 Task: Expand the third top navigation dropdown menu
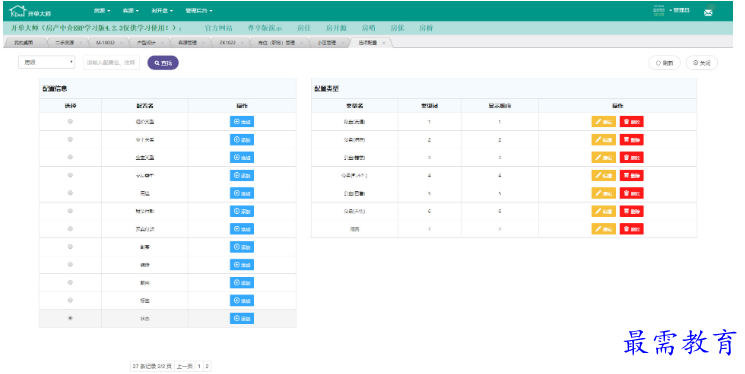pos(162,10)
